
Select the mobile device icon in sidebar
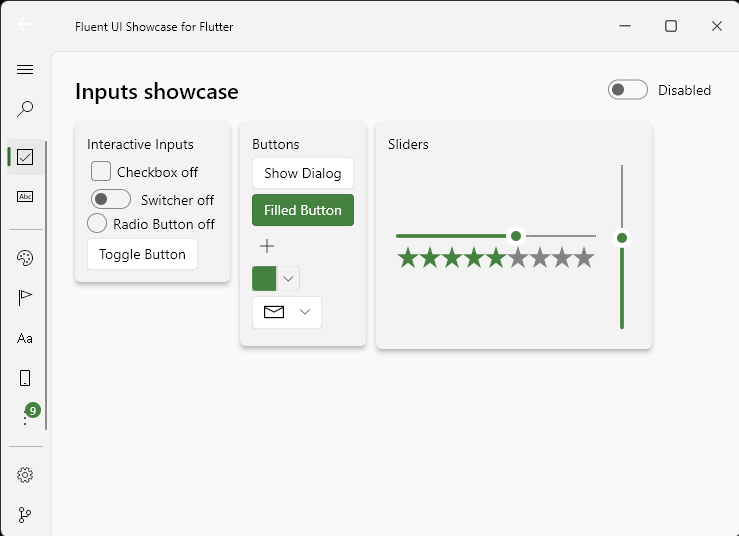point(25,378)
